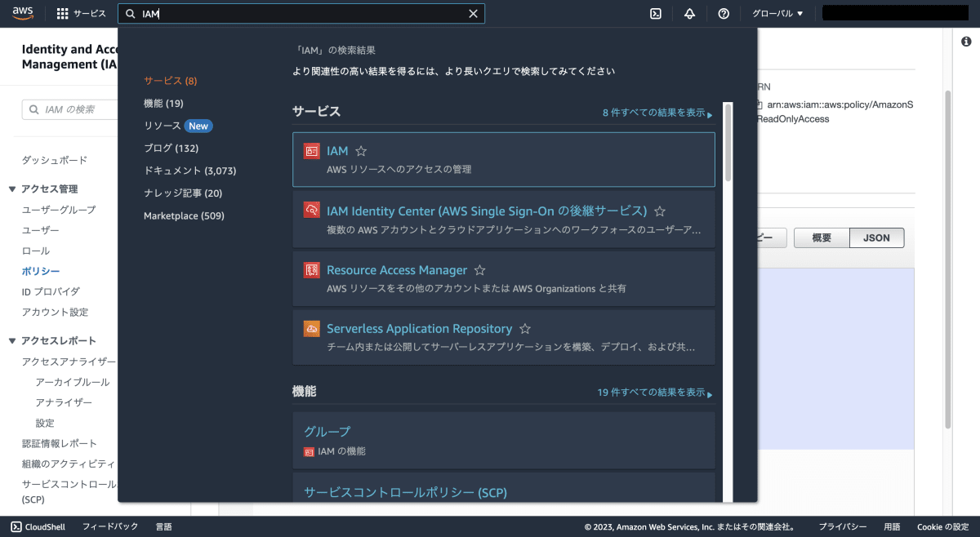
Task: Click the IAM の検索 sidebar field
Action: point(69,109)
